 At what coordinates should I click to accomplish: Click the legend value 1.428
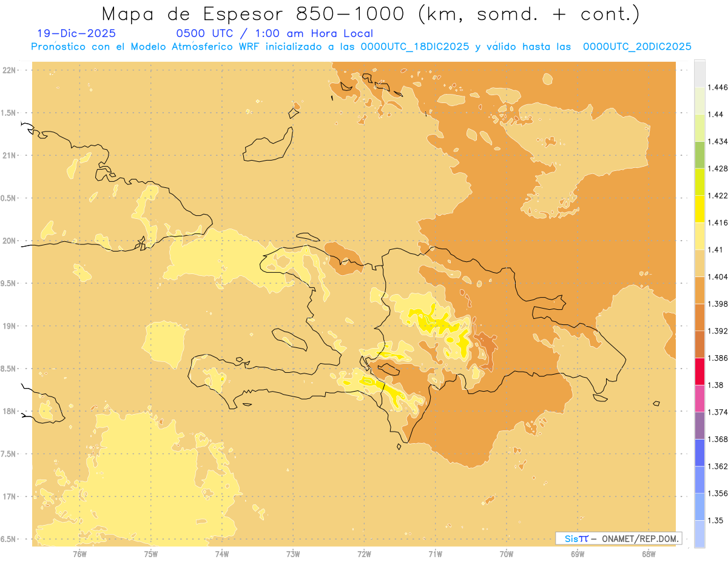(718, 169)
